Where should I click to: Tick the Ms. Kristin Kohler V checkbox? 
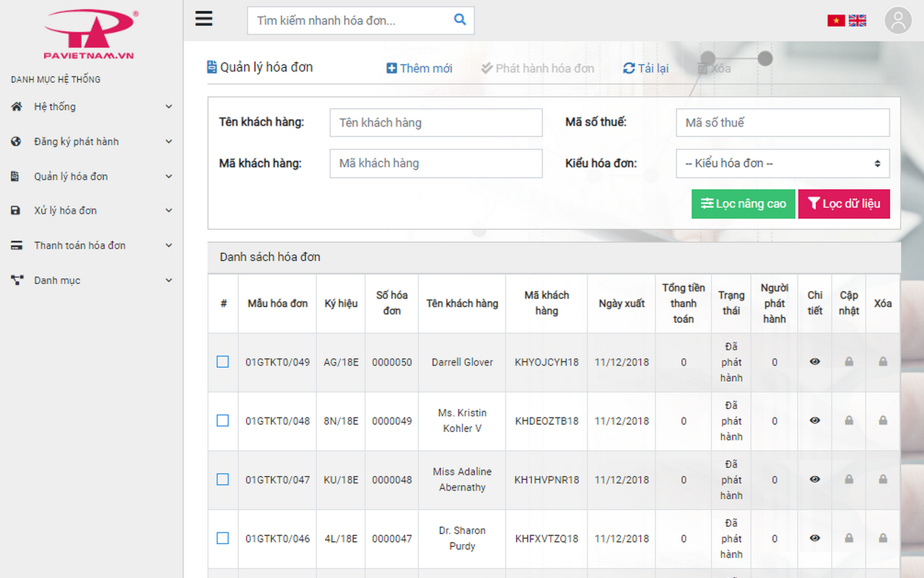(223, 420)
